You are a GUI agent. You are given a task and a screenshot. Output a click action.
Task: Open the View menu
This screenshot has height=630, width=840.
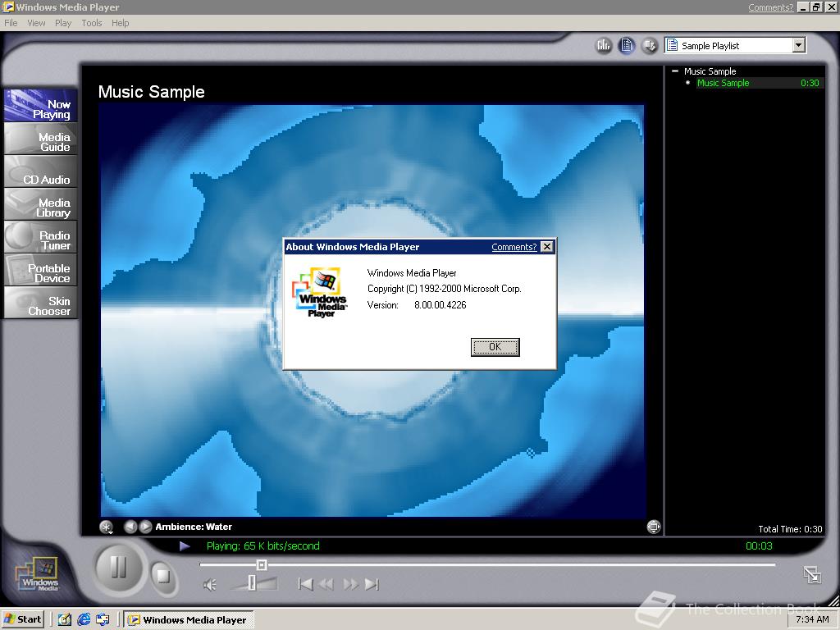[36, 23]
